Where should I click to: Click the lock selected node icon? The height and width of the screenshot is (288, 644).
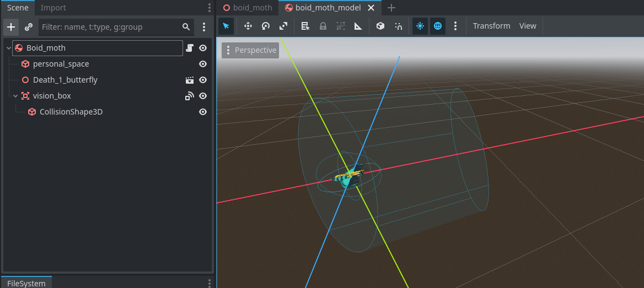pos(323,26)
